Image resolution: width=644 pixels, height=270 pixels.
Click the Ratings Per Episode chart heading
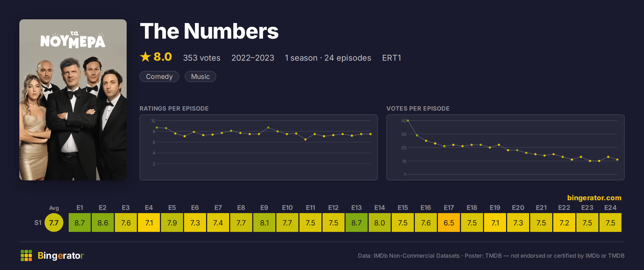[174, 108]
